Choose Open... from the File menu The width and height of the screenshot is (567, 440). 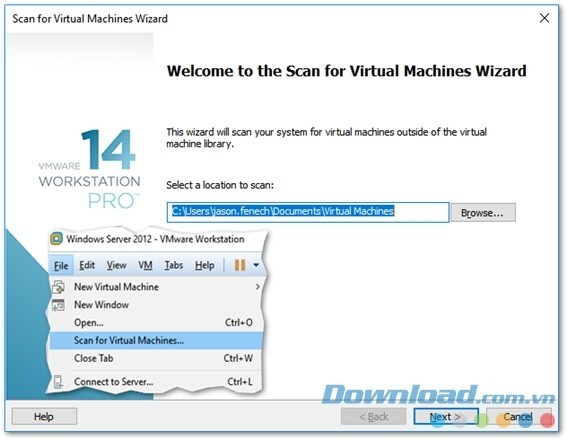(x=155, y=322)
